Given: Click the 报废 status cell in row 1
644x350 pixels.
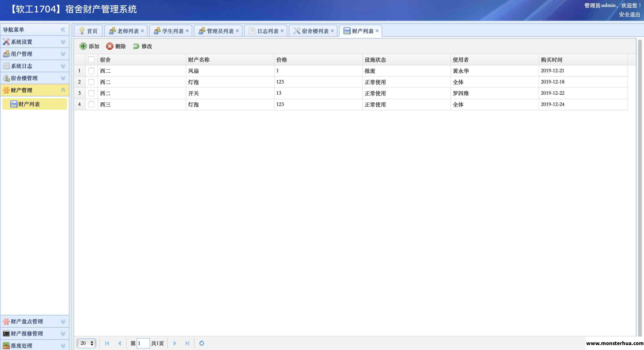Looking at the screenshot, I should 406,71.
